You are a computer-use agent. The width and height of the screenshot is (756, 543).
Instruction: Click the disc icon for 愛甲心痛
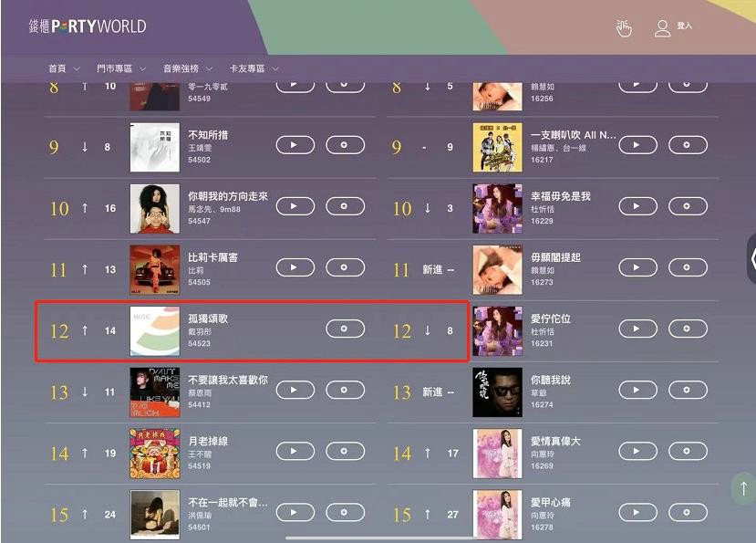(688, 513)
